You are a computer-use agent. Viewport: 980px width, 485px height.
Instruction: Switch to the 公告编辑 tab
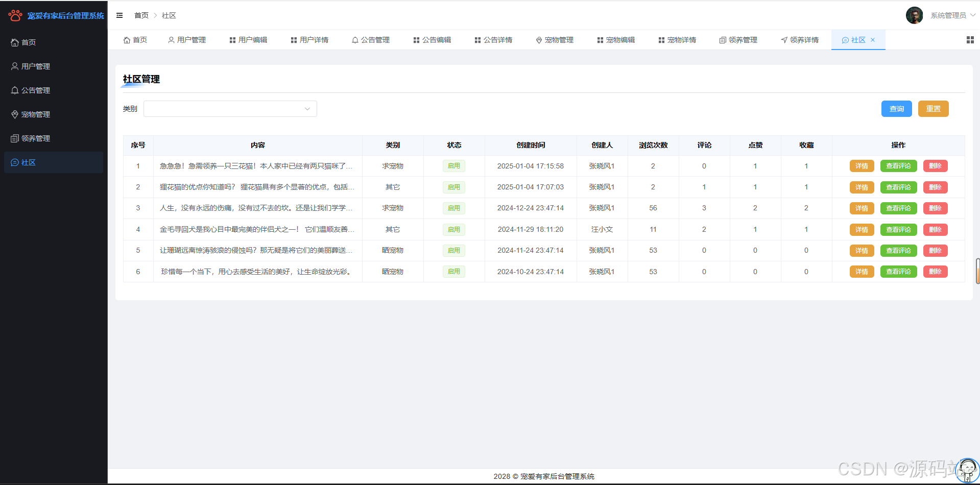pyautogui.click(x=432, y=40)
